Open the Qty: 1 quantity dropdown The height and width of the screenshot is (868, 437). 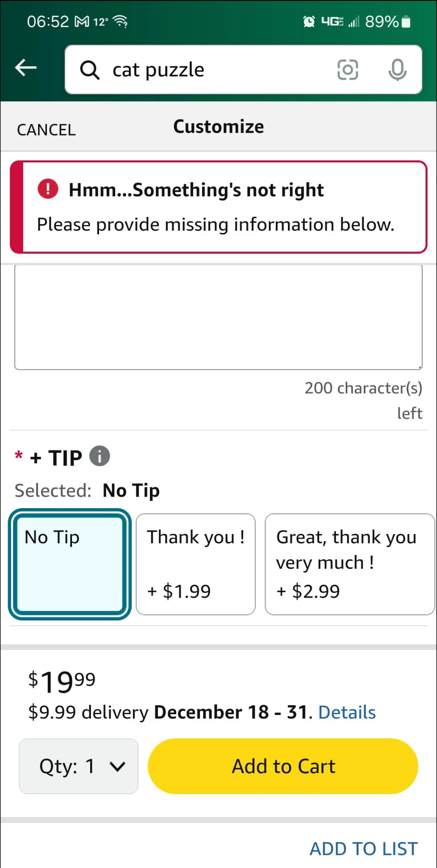(78, 766)
